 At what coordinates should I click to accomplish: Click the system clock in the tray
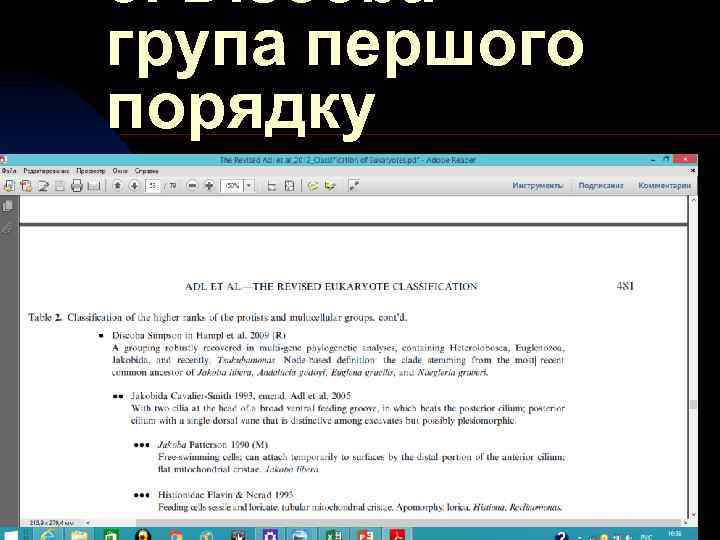(675, 534)
